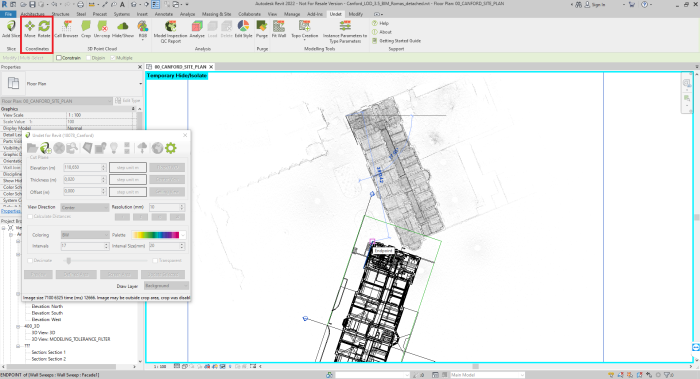Viewport: 700px width, 379px height.
Task: Select 3D View: MODELING_TOLERANCE_FILTER in Project Browser
Action: click(x=71, y=339)
